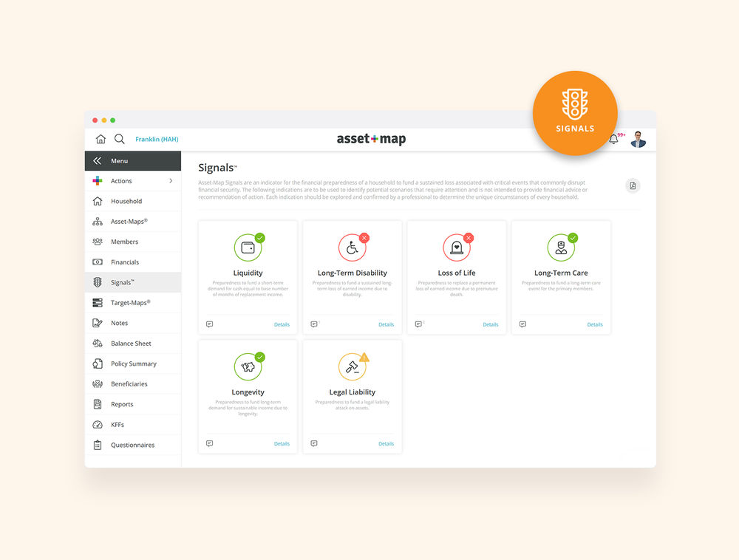
Task: Click the wallet icon on the Liquidity card
Action: coord(248,246)
